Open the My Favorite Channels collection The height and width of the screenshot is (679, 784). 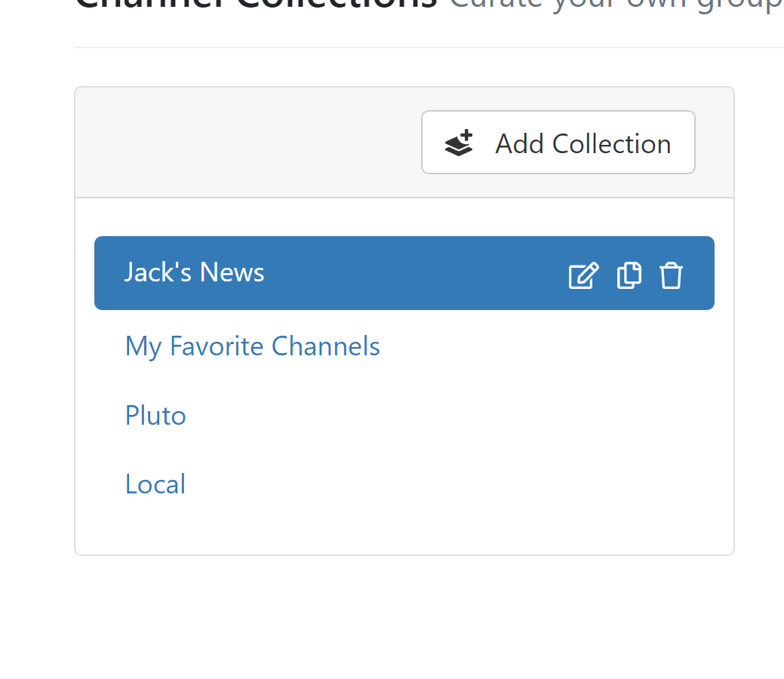tap(252, 346)
